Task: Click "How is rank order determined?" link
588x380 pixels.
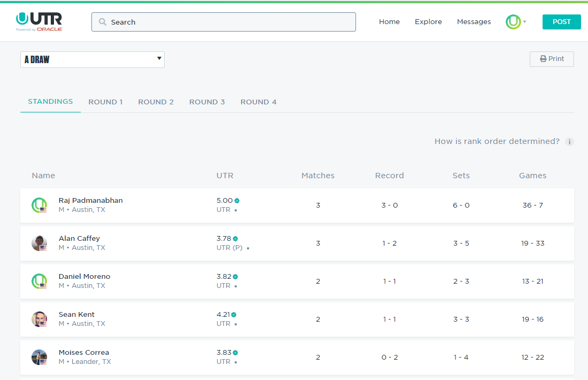Action: 497,141
